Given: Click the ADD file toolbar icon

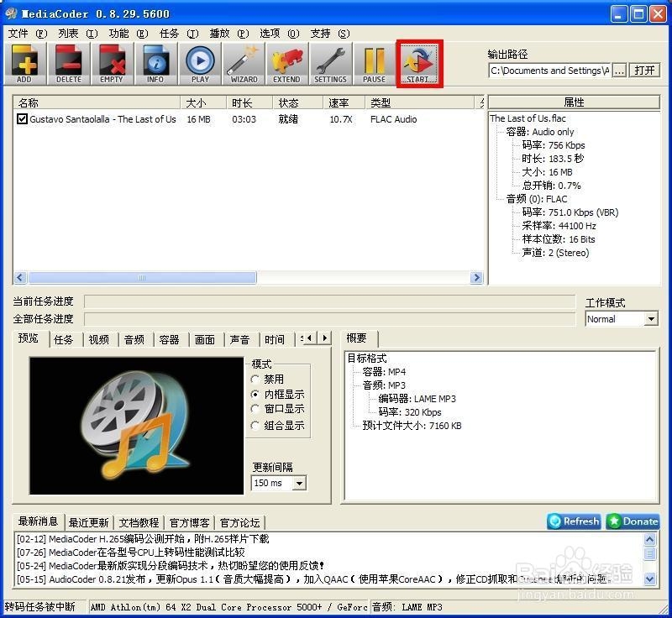Looking at the screenshot, I should pyautogui.click(x=25, y=64).
